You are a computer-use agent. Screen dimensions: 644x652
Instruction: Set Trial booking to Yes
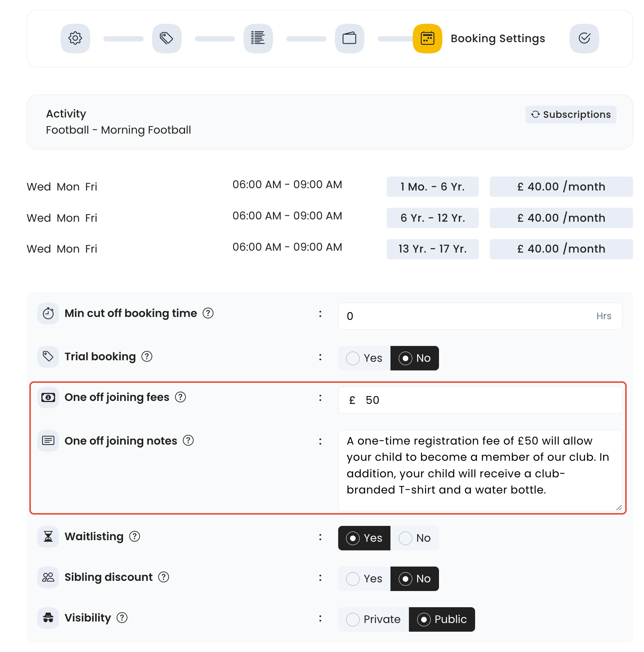364,358
